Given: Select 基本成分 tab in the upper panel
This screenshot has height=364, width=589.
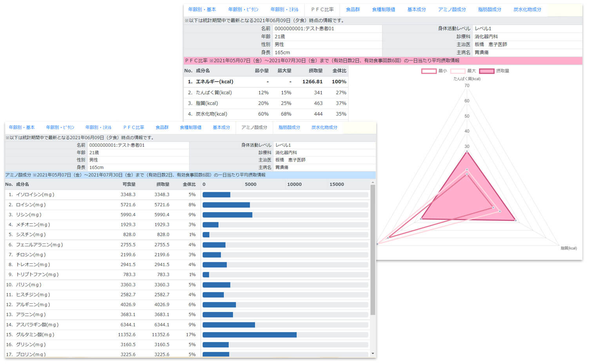Looking at the screenshot, I should [416, 9].
